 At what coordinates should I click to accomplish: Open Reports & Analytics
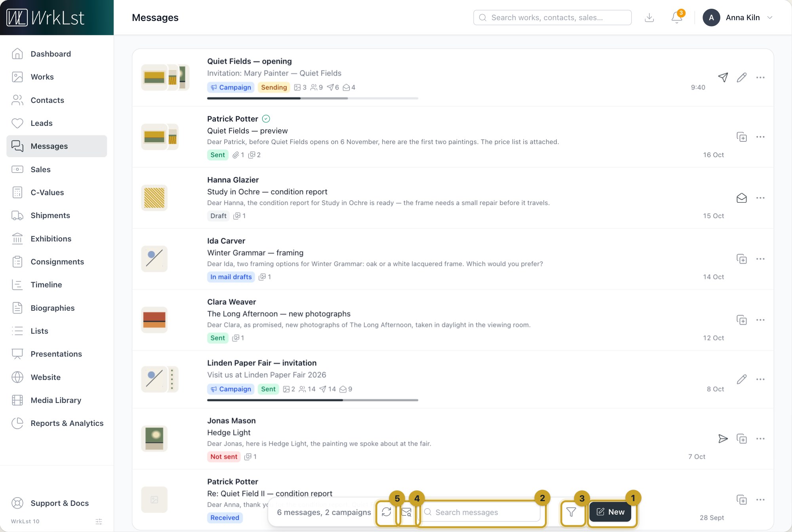coord(57,423)
